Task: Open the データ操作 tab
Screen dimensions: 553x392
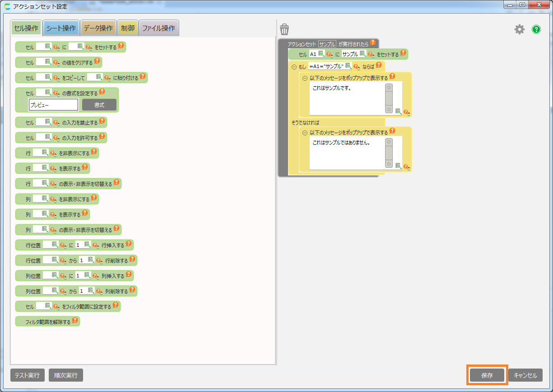Action: coord(98,28)
